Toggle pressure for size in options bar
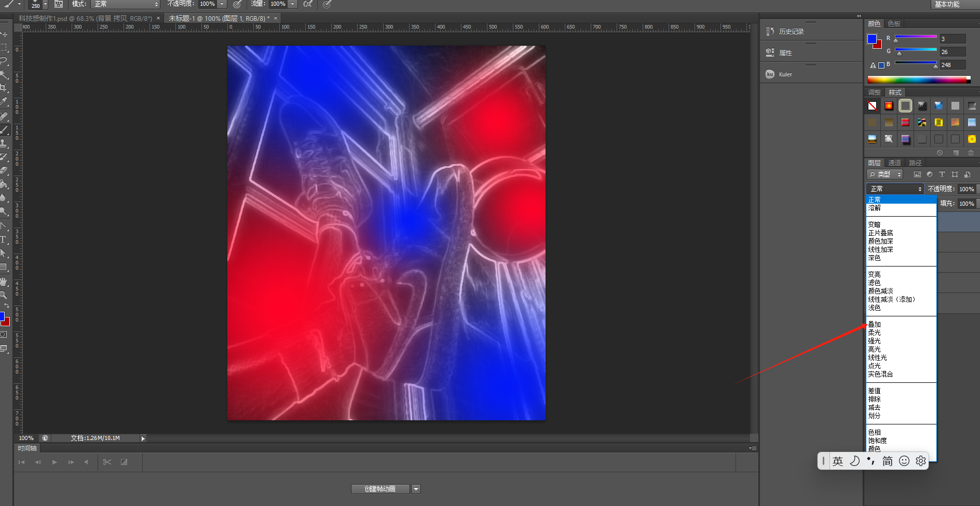 pyautogui.click(x=327, y=4)
